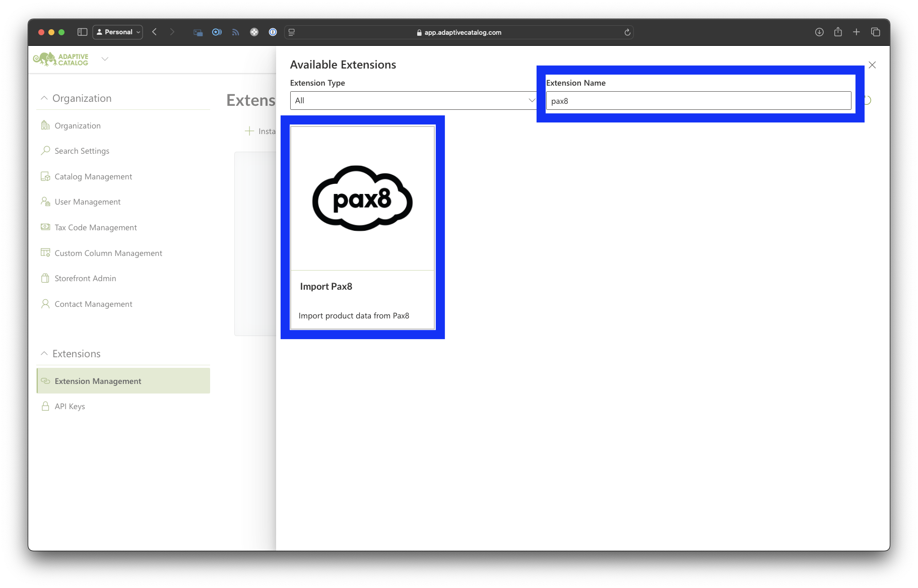Click the Catalog Management icon
The image size is (918, 588).
click(x=45, y=176)
